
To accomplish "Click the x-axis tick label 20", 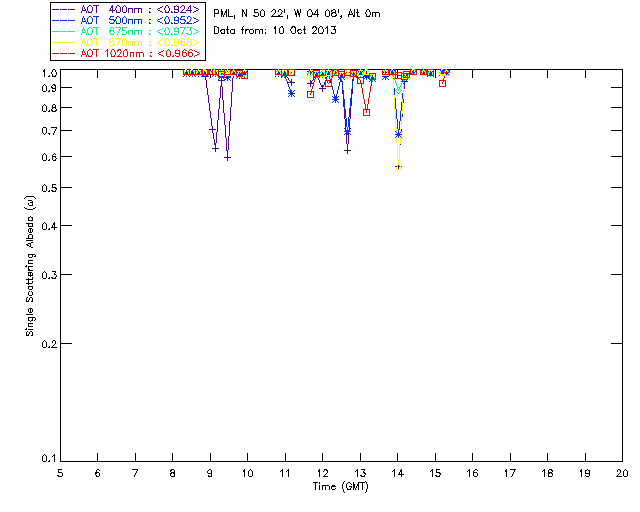I will coord(622,473).
